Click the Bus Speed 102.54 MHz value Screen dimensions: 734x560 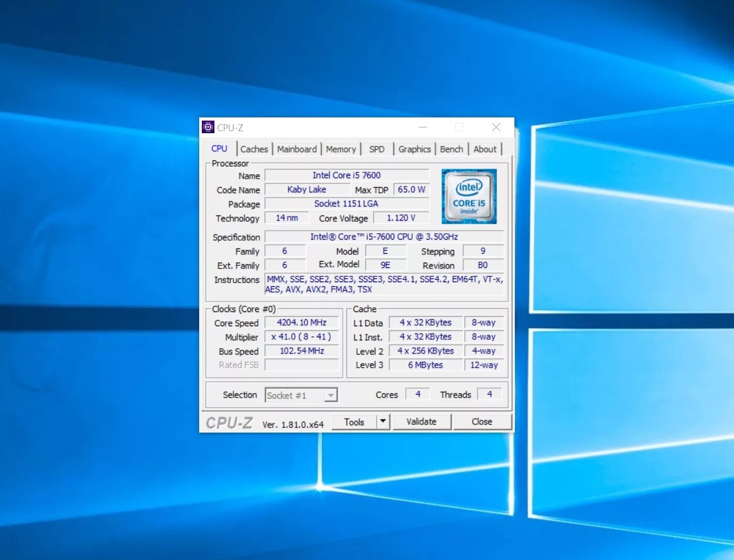click(x=301, y=351)
